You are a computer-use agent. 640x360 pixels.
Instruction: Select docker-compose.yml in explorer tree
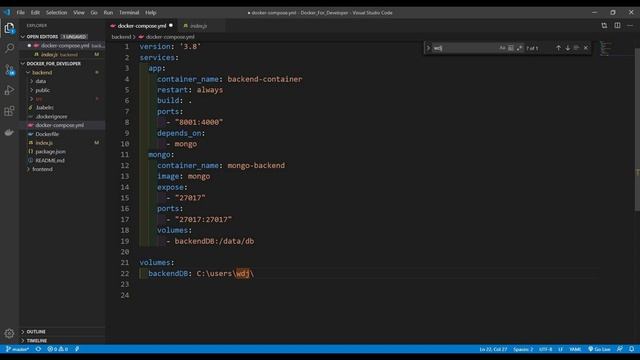(x=60, y=125)
